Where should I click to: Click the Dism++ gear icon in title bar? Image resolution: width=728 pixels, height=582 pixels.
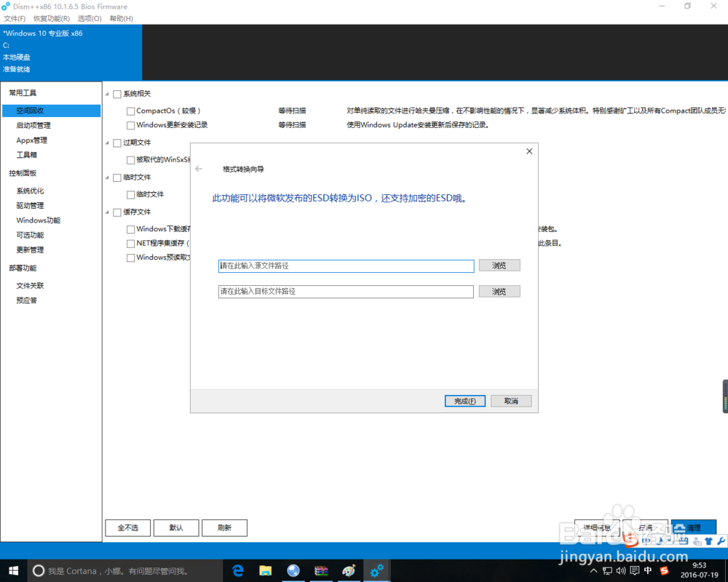pos(6,7)
